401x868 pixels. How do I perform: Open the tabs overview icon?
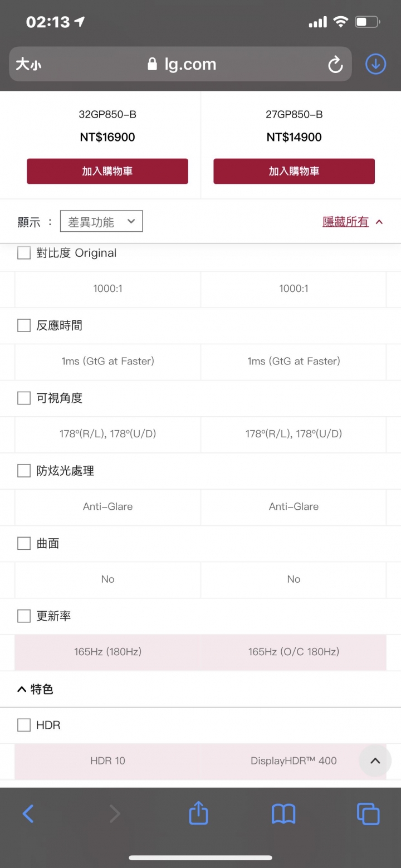(x=368, y=814)
